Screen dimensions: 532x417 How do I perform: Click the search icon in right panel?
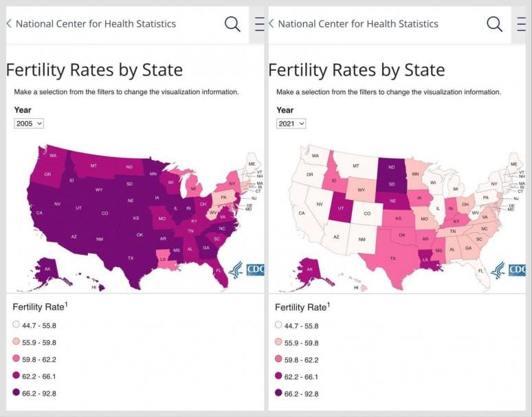pos(494,24)
